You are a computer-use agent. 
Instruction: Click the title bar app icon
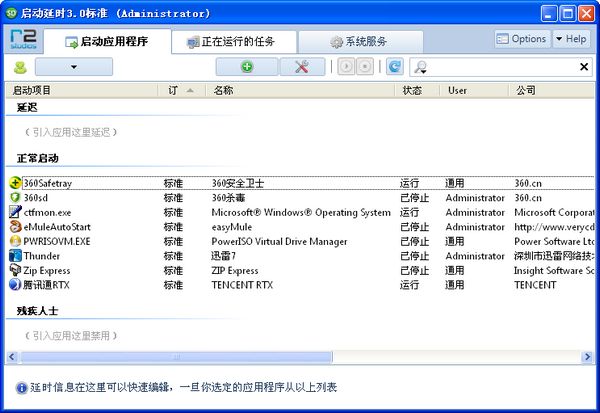pyautogui.click(x=12, y=13)
